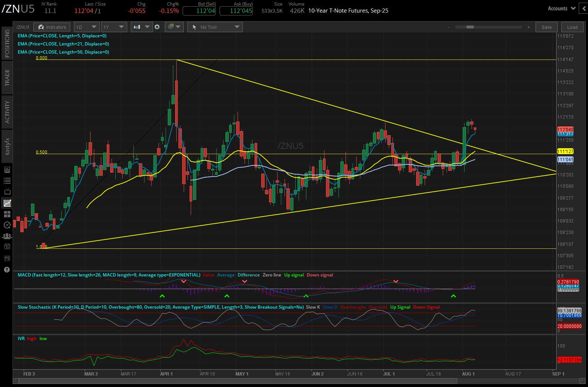The width and height of the screenshot is (588, 387).
Task: Click the MACD Up signal legend label
Action: (294, 275)
